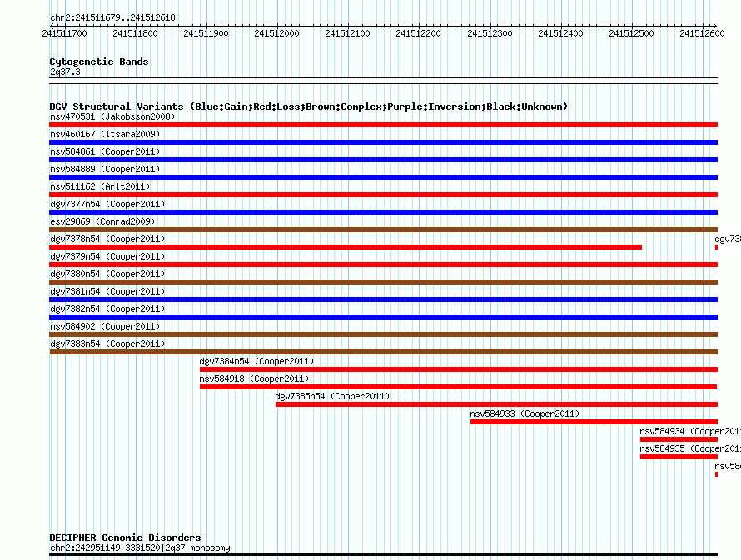Click the nsv511162 (Arlt2011) red bar
The width and height of the screenshot is (741, 560).
coord(383,195)
